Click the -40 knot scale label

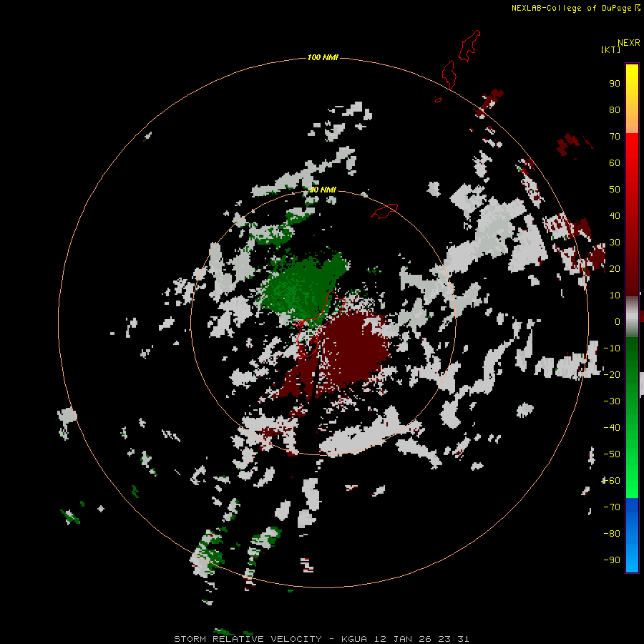pyautogui.click(x=612, y=428)
